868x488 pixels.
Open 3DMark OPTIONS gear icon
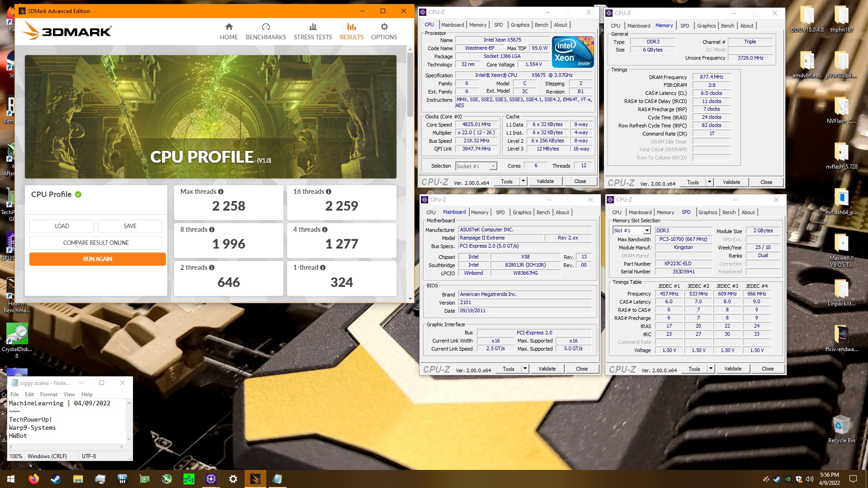pos(384,27)
